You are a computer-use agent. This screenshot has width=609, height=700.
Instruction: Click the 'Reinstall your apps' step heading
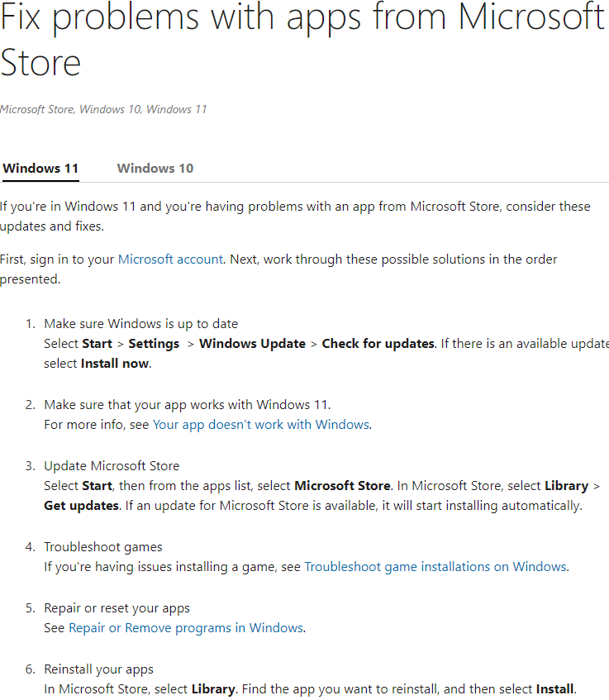click(98, 669)
